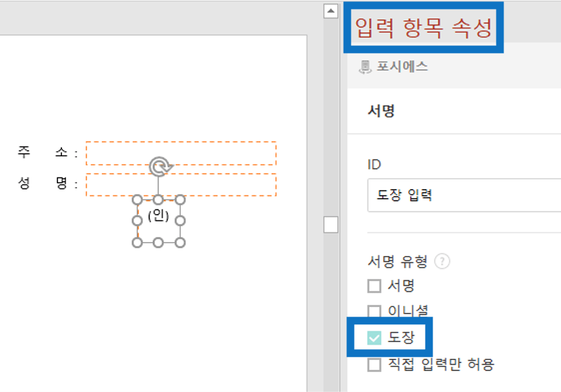Viewport: 561px width, 392px height.
Task: Enable the 이니셜 checkbox
Action: 374,312
